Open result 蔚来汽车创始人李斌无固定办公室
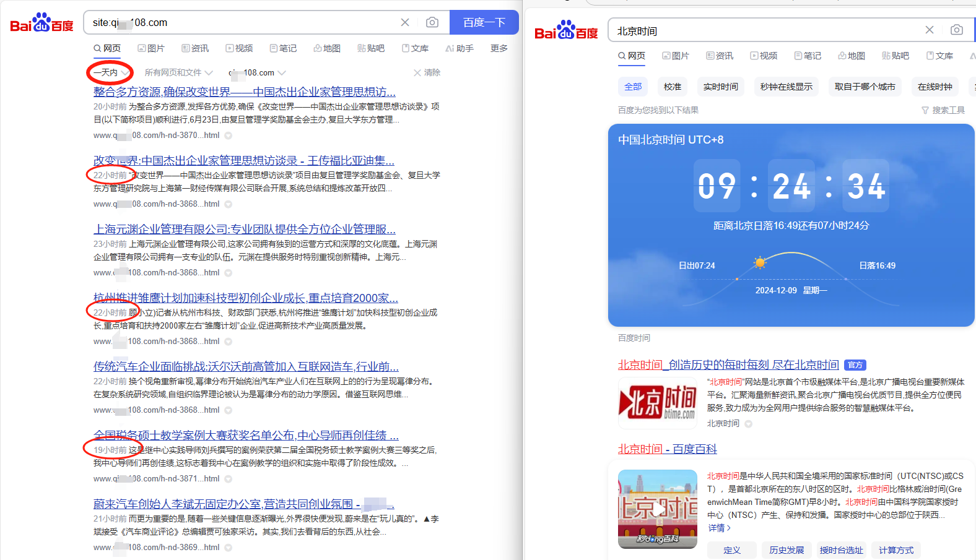 click(244, 504)
